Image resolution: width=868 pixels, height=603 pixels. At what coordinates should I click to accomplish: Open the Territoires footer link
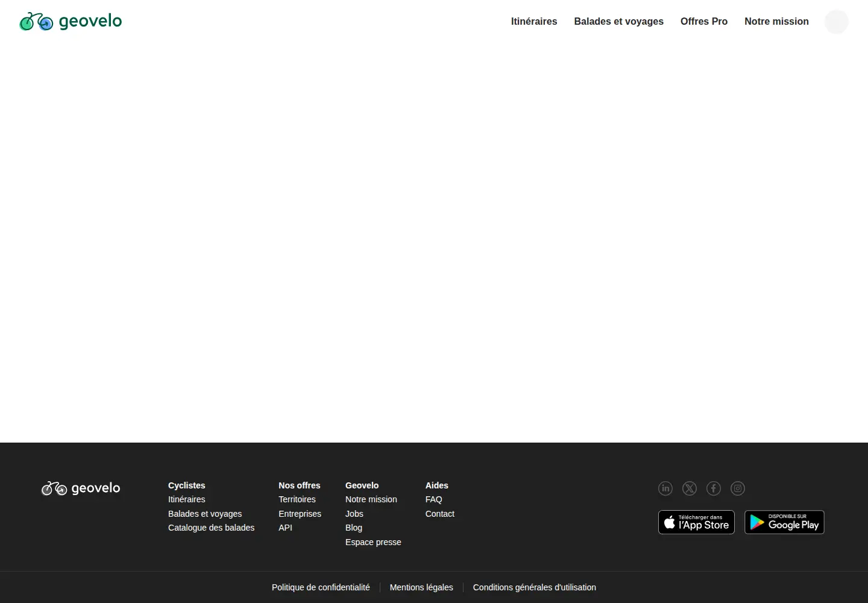pyautogui.click(x=297, y=499)
